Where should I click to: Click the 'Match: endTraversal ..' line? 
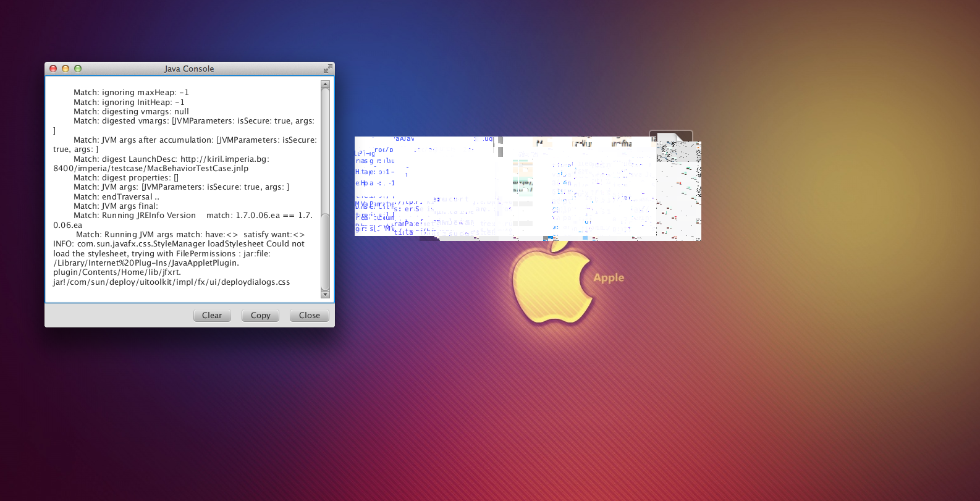click(x=116, y=196)
